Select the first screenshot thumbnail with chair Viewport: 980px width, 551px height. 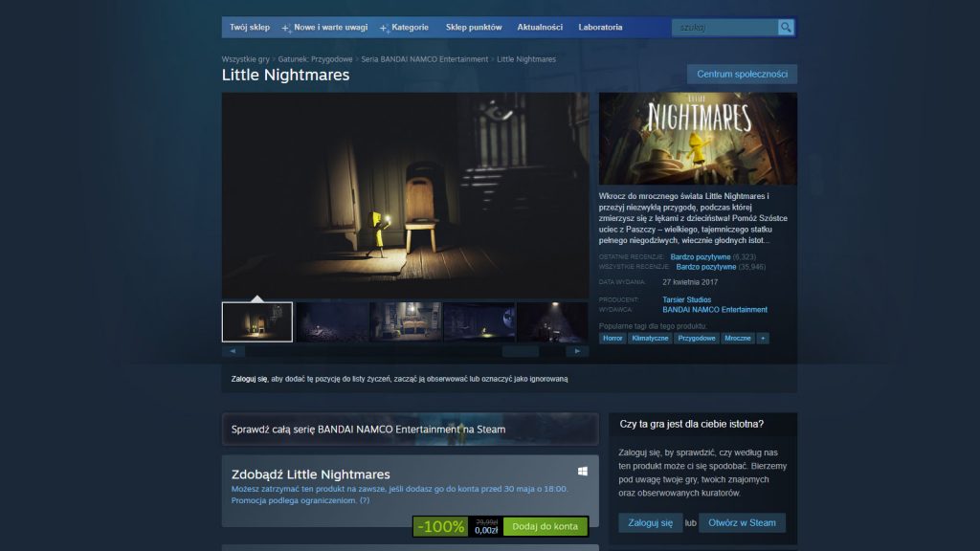tap(256, 321)
